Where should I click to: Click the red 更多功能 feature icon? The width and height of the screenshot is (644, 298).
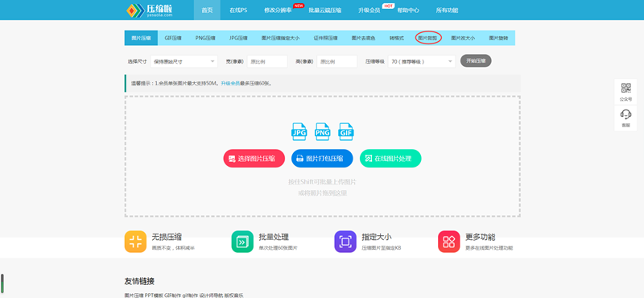tap(449, 242)
